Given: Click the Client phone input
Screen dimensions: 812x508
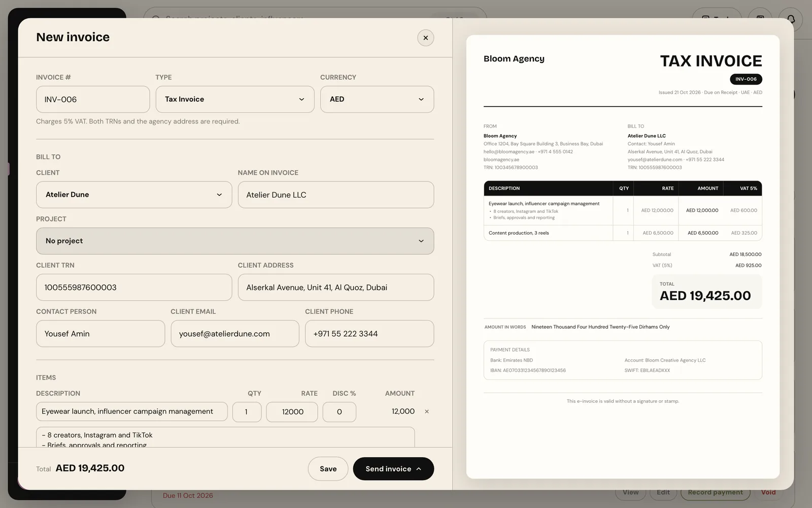Looking at the screenshot, I should click(369, 334).
